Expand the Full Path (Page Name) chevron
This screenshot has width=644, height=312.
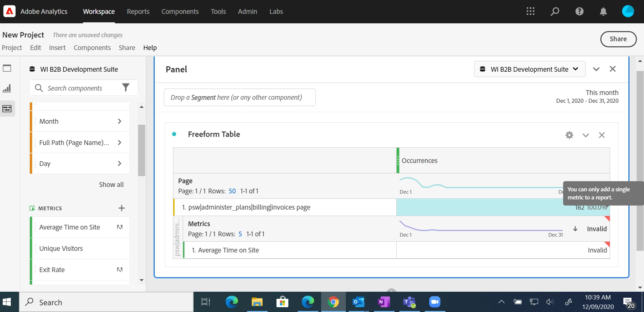(x=119, y=142)
